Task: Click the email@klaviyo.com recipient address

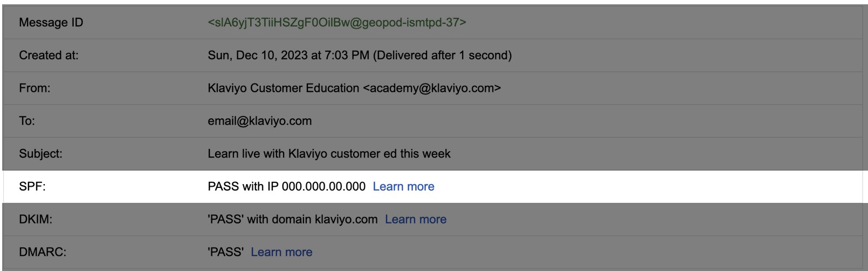Action: tap(259, 121)
